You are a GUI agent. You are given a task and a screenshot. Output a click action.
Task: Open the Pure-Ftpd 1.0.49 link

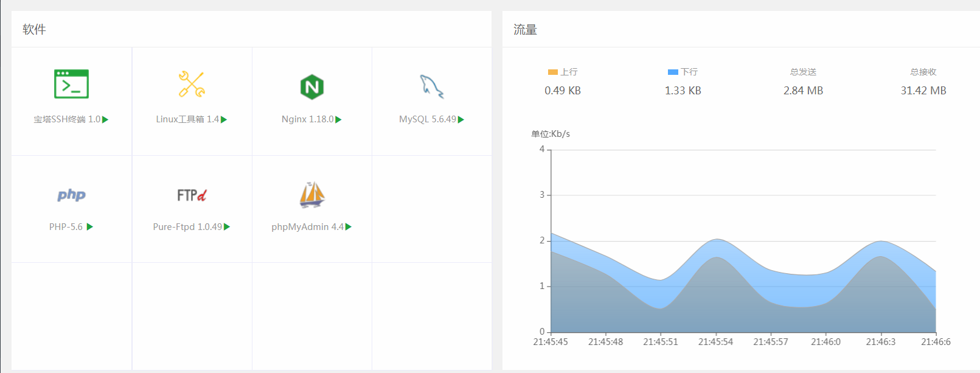pyautogui.click(x=187, y=227)
